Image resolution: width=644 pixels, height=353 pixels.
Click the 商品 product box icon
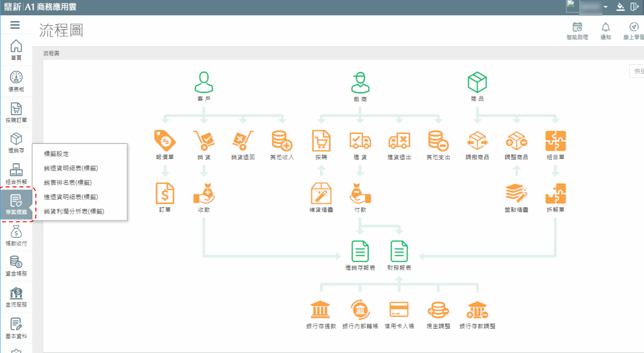click(477, 82)
